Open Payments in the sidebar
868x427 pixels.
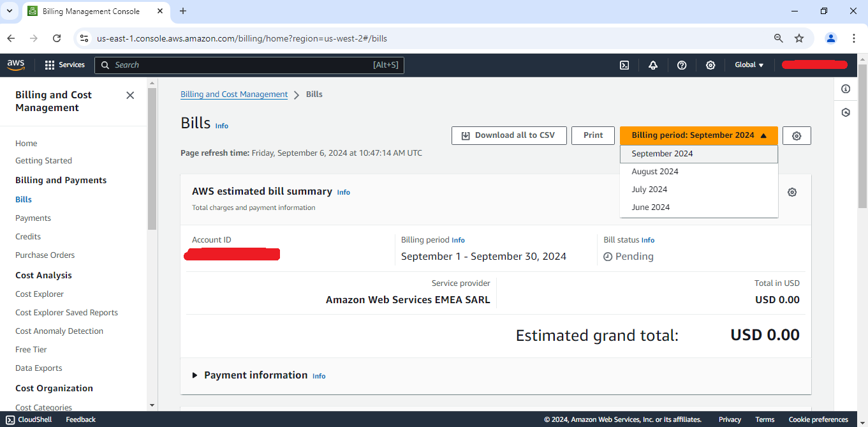click(x=33, y=218)
